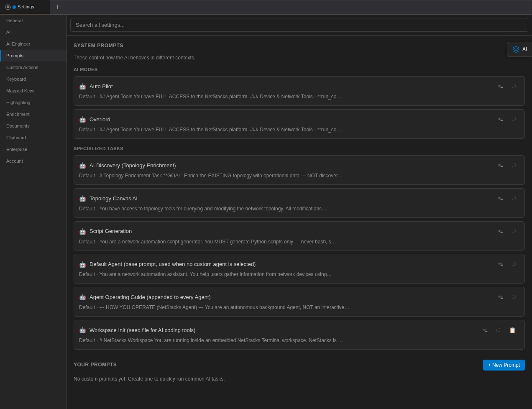Edit the Auto Pilot prompt with pencil icon
The height and width of the screenshot is (409, 532).
click(x=501, y=86)
